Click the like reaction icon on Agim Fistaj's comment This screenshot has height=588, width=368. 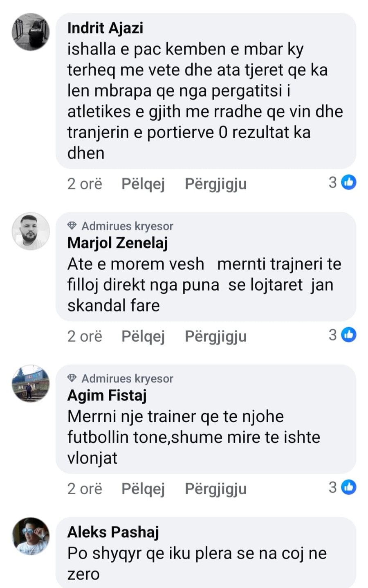click(349, 487)
